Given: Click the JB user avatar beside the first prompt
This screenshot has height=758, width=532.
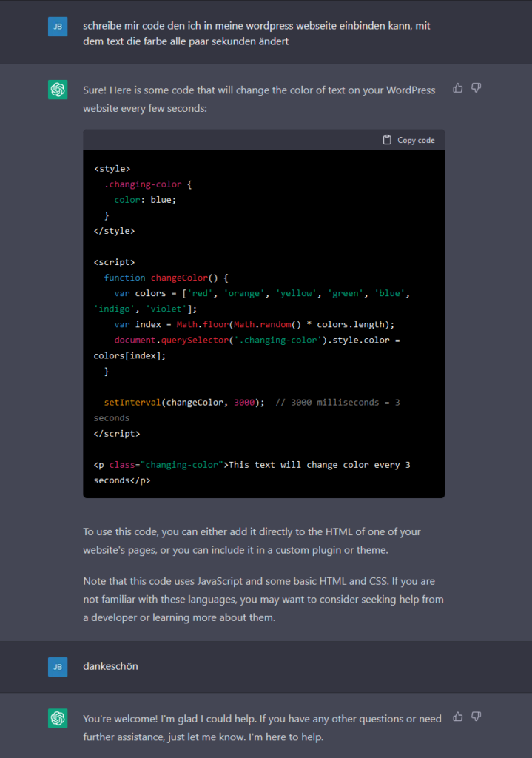Looking at the screenshot, I should (58, 27).
